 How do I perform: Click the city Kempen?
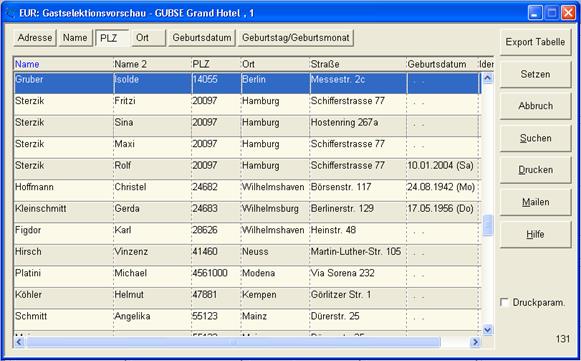[x=259, y=295]
